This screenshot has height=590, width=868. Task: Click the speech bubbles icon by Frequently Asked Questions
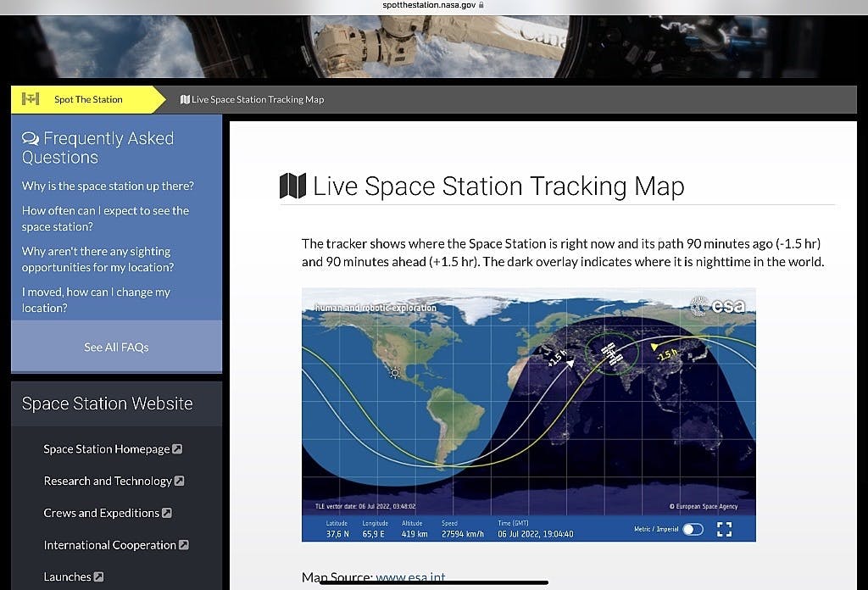coord(31,139)
